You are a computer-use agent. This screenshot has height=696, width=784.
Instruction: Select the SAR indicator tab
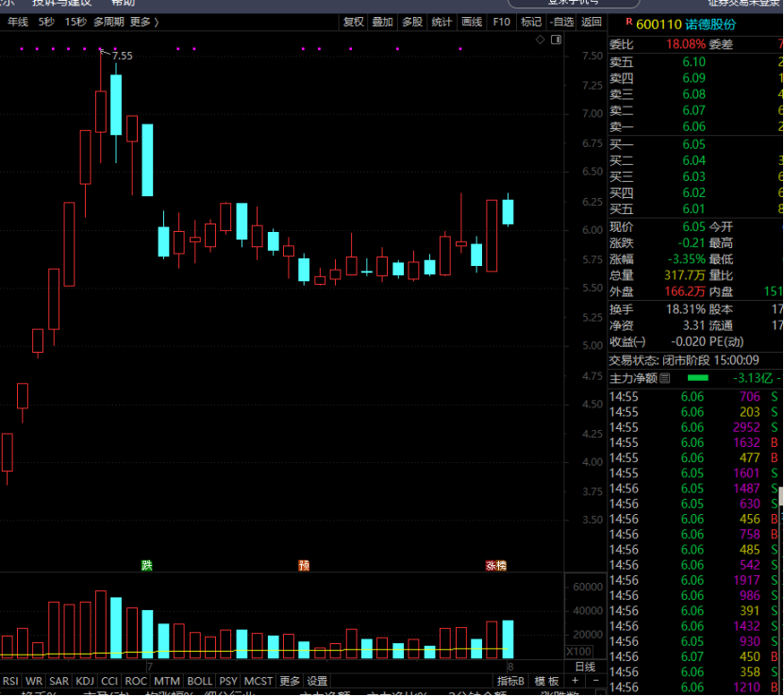tap(59, 681)
